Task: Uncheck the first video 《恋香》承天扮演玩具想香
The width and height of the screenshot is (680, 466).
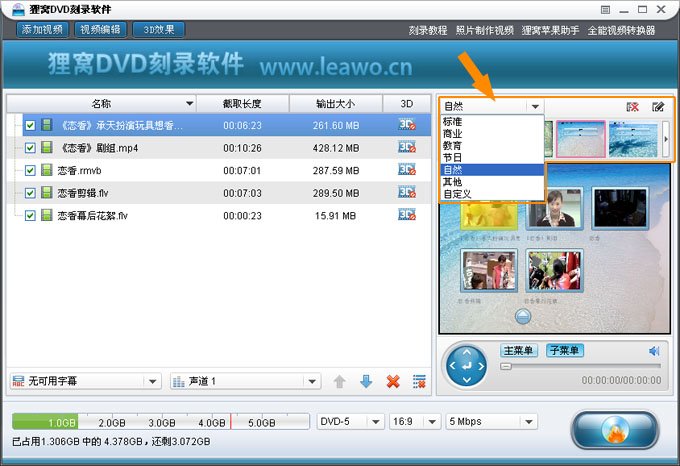Action: (30, 125)
